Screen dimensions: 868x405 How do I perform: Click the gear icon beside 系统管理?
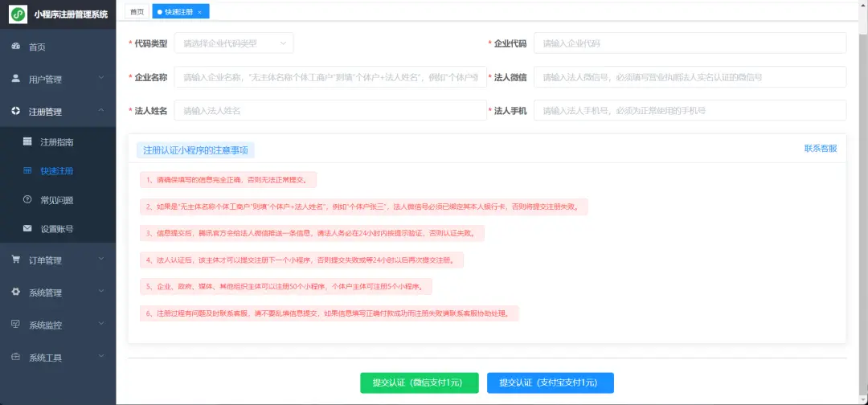pyautogui.click(x=16, y=292)
